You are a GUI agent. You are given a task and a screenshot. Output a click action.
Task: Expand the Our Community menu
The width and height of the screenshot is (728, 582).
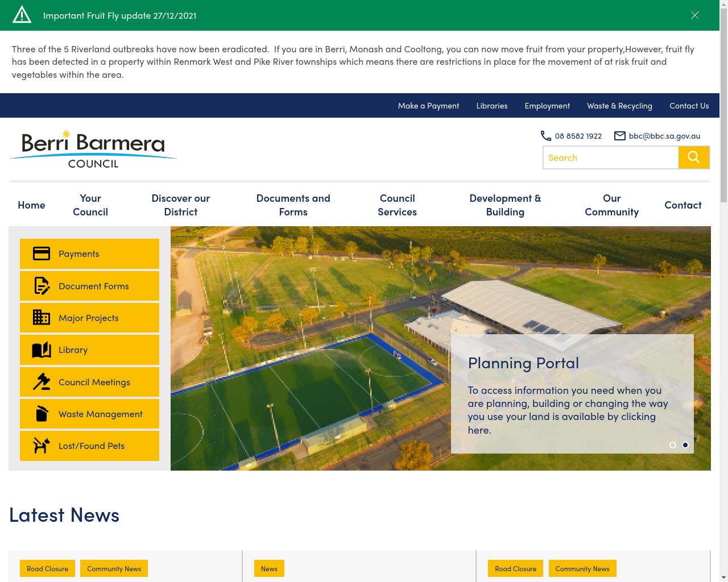tap(611, 205)
